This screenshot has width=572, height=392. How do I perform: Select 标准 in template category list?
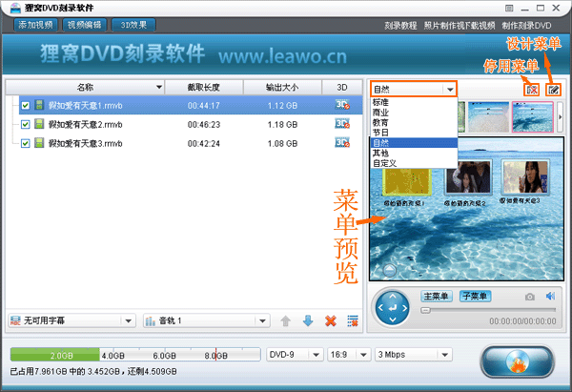tap(414, 102)
